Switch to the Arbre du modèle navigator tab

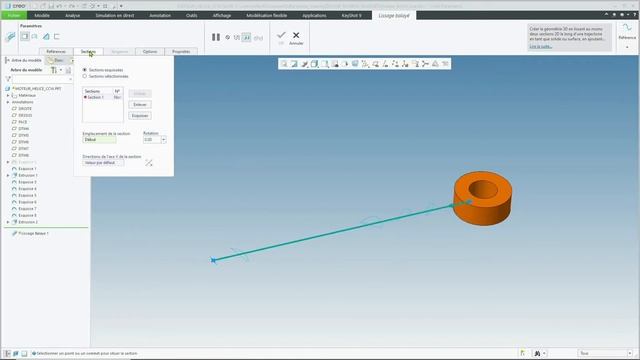(26, 60)
